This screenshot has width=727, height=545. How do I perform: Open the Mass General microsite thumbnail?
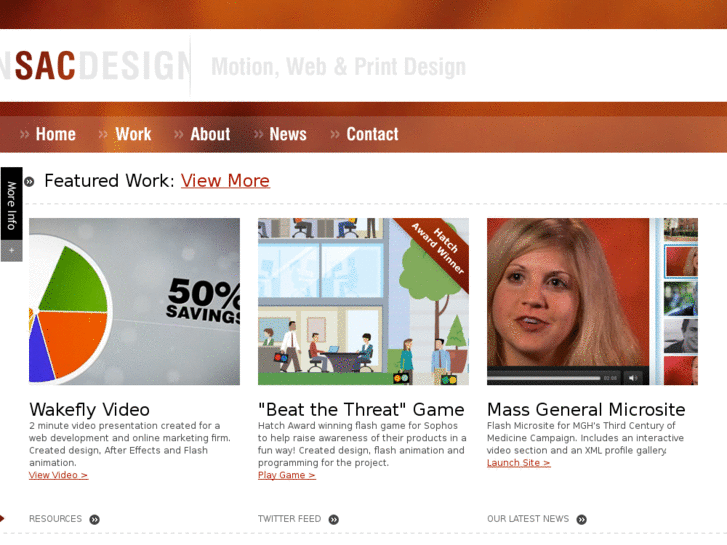pyautogui.click(x=592, y=301)
